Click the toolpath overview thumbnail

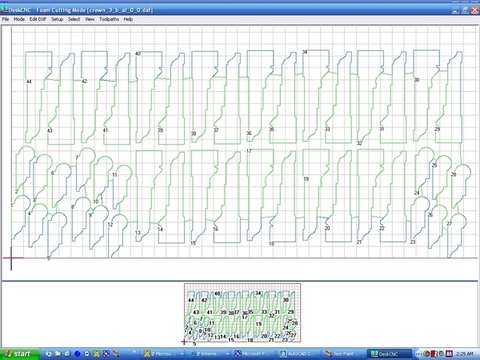click(x=242, y=313)
